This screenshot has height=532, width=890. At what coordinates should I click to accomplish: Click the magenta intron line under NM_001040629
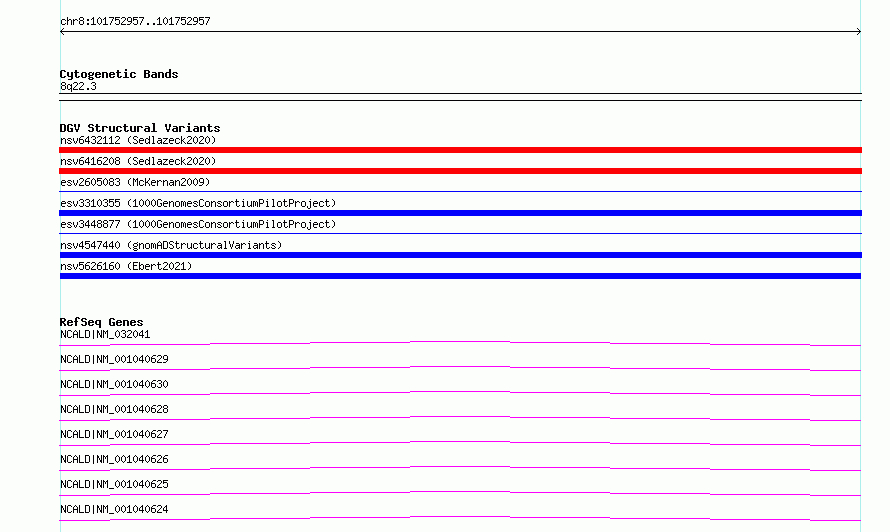click(460, 368)
